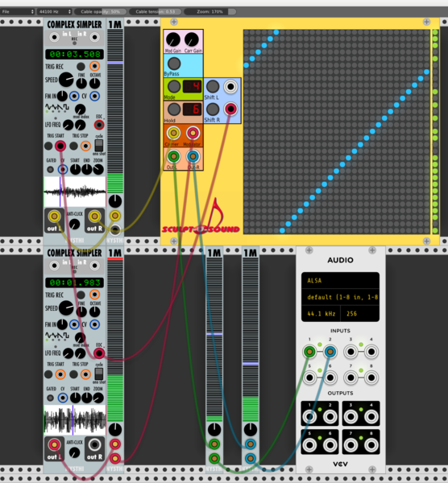The height and width of the screenshot is (483, 448).
Task: Click the Modulator input jack
Action: (x=193, y=133)
